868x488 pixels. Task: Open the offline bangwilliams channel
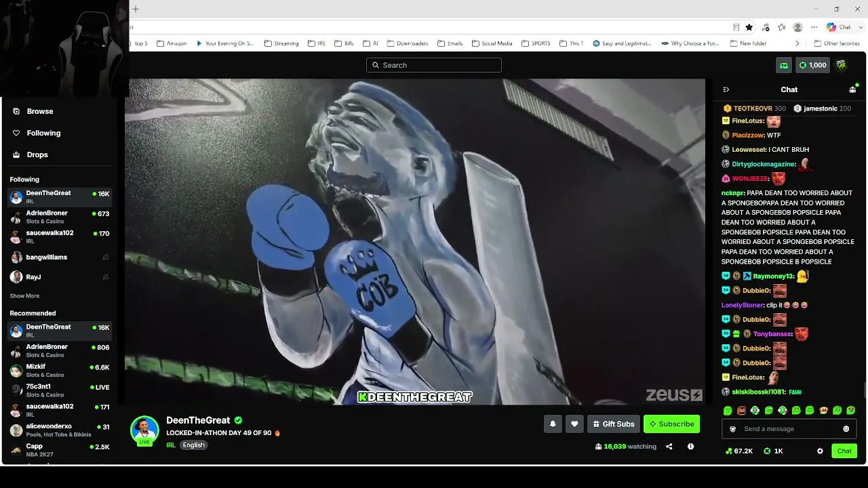click(60, 258)
